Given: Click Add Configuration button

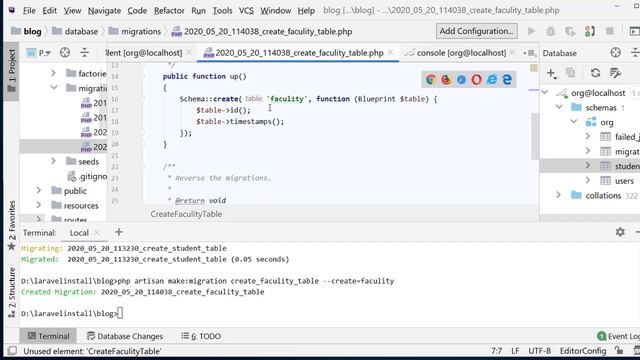Looking at the screenshot, I should click(x=476, y=31).
